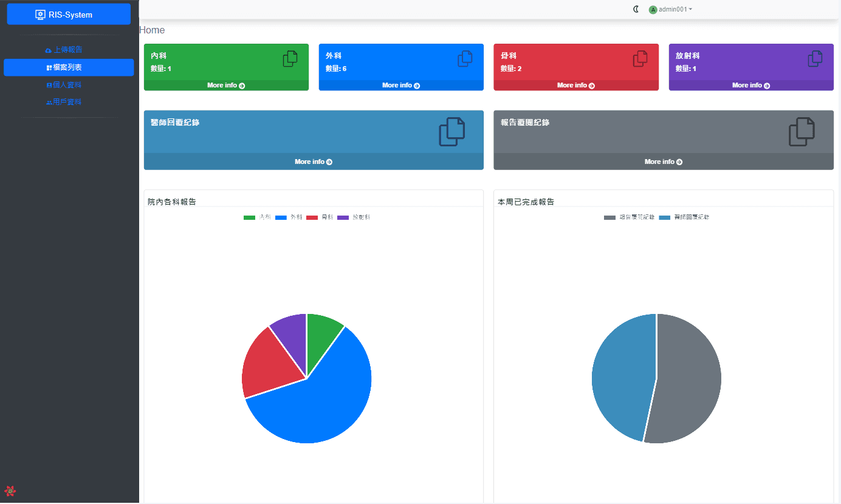Click the document icon on 骨科 card
The width and height of the screenshot is (841, 504).
point(640,59)
